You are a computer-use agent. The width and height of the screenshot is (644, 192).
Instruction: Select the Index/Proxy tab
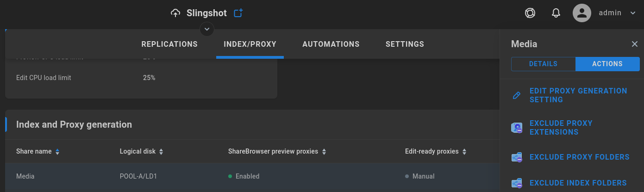coord(250,44)
